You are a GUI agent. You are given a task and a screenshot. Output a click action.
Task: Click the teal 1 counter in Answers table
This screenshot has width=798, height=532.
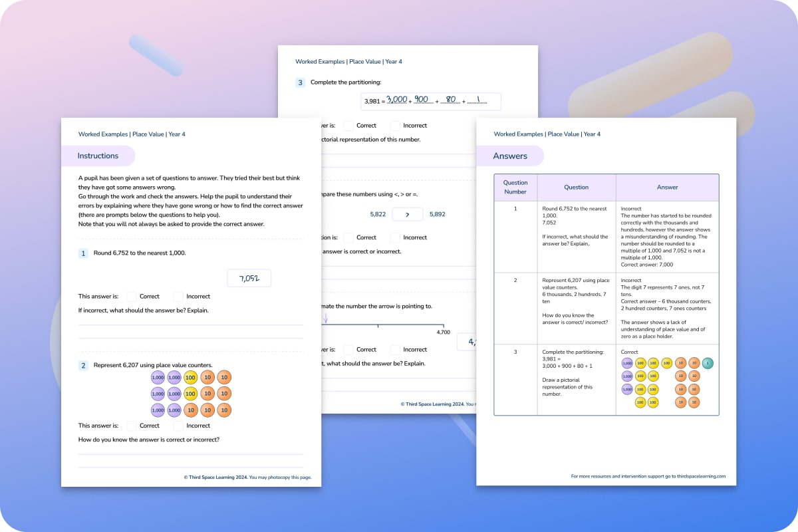coord(708,363)
